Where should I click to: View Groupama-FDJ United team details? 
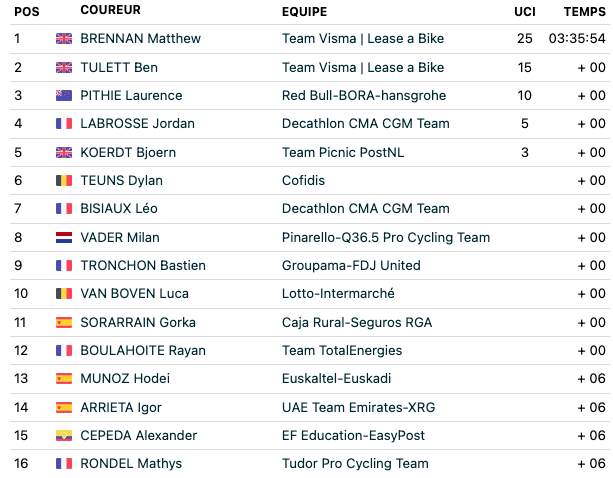[351, 265]
